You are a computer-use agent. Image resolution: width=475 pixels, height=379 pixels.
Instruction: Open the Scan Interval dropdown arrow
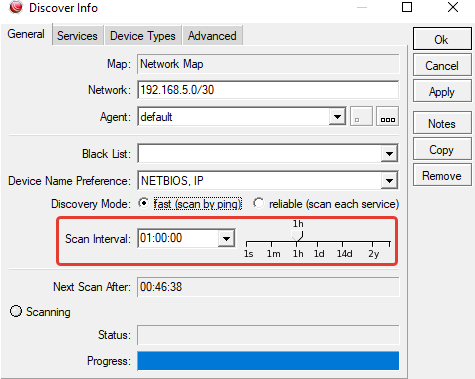pyautogui.click(x=226, y=238)
